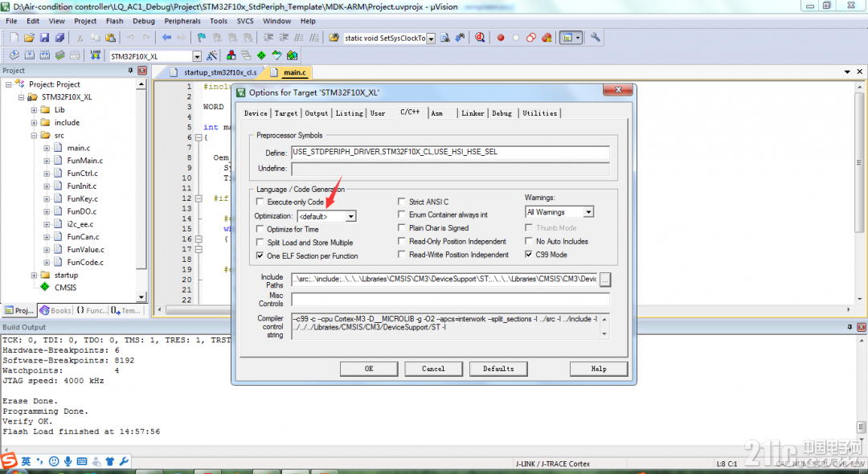Click the Sogou input method S logo
The image size is (868, 474).
point(9,460)
